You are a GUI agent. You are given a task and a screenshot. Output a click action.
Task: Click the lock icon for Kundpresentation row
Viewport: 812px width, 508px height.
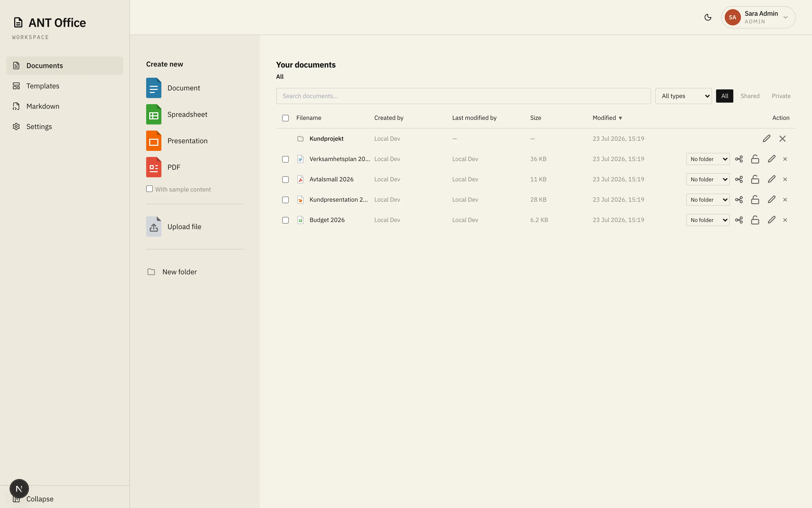tap(755, 200)
